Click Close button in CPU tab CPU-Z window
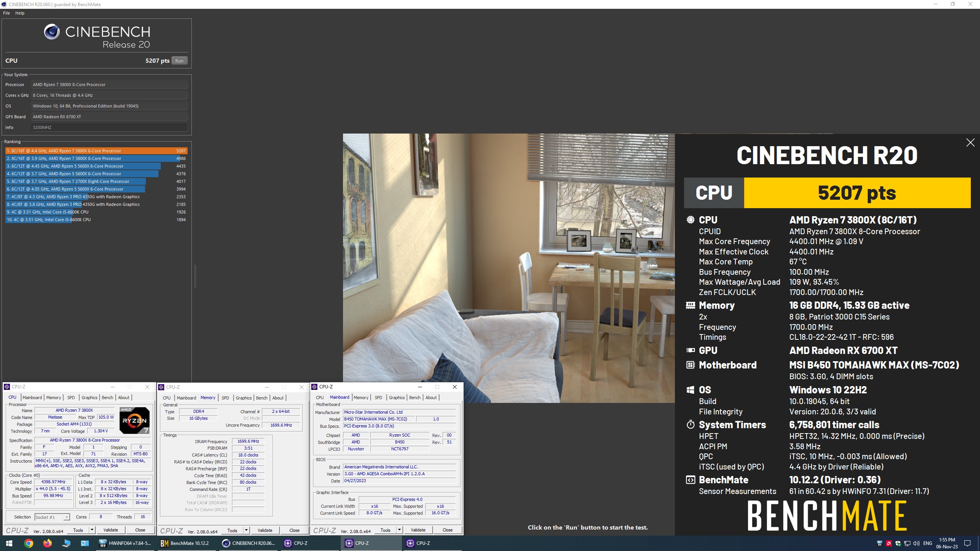Viewport: 980px width, 551px height. coord(140,530)
